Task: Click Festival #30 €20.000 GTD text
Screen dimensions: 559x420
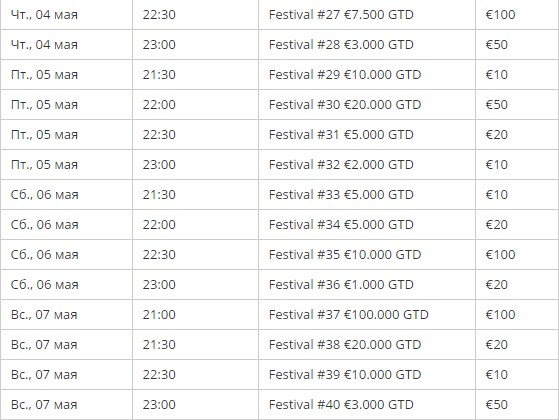Action: [x=345, y=104]
